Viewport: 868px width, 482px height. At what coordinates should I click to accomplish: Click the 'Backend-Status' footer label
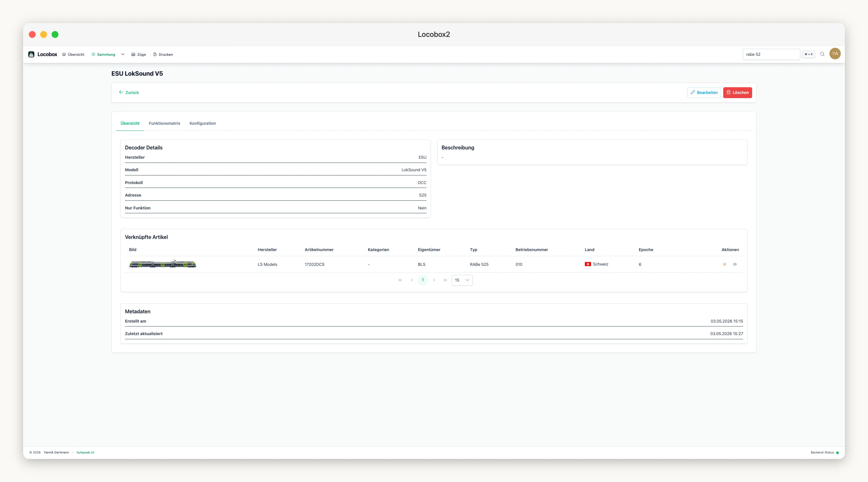coord(822,453)
